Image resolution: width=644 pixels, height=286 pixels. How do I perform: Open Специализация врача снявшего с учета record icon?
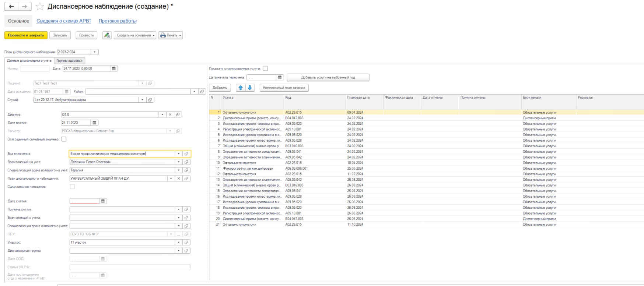pyautogui.click(x=186, y=226)
